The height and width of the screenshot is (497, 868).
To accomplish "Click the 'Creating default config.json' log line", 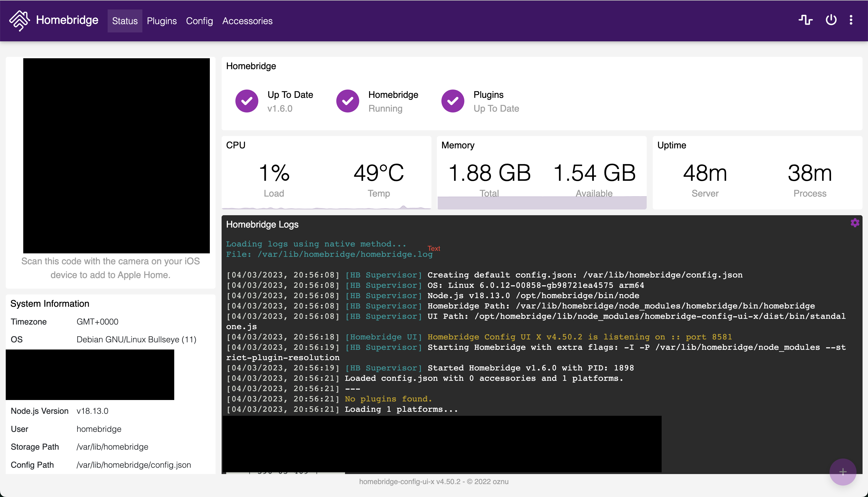I will (485, 275).
